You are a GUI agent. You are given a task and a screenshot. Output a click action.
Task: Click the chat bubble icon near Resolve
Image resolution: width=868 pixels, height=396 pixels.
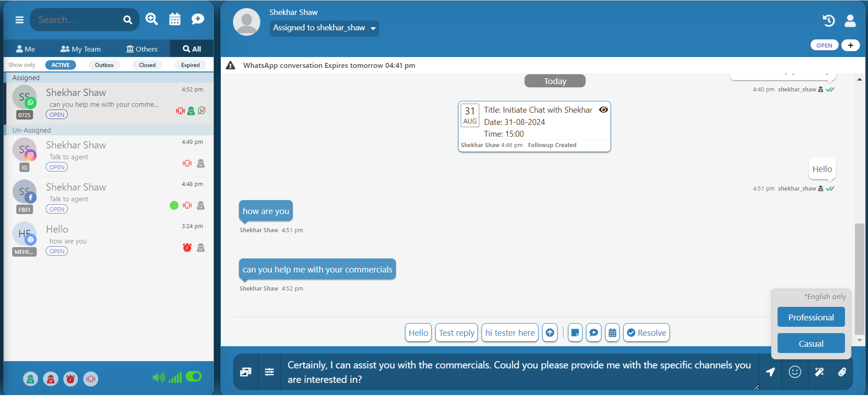point(594,333)
